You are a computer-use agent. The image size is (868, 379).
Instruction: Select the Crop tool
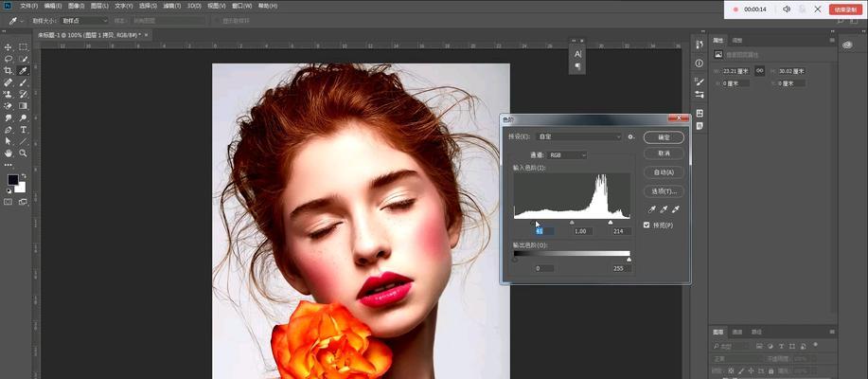9,70
